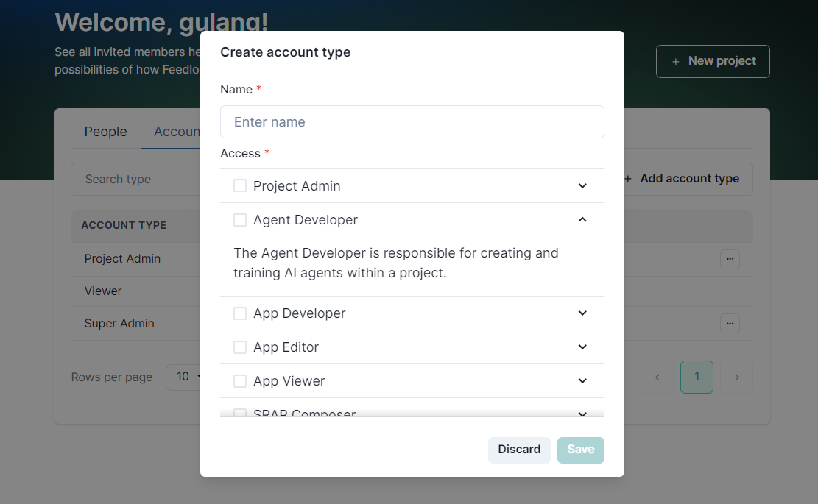Tick the Project Admin access checkbox

240,186
